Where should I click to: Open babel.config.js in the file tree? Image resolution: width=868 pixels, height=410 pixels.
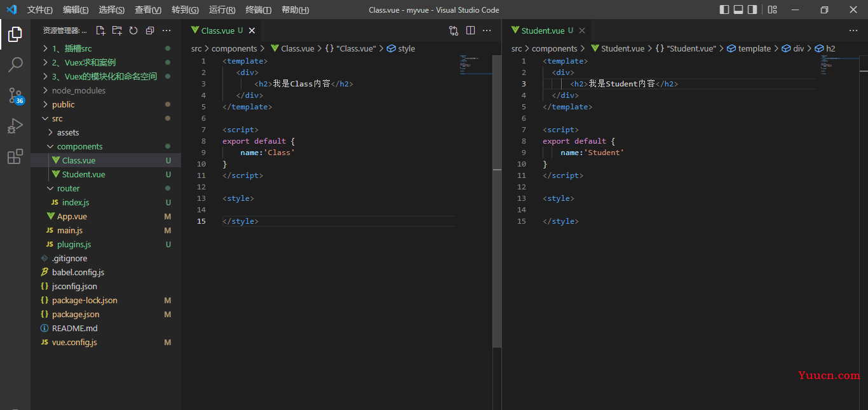click(x=105, y=272)
